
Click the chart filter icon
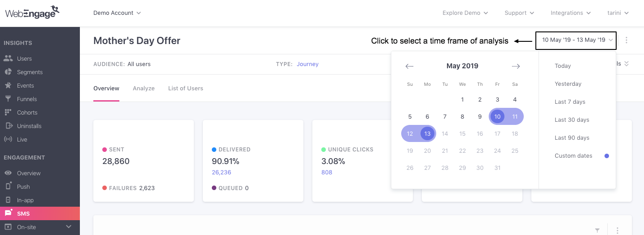pos(597,230)
